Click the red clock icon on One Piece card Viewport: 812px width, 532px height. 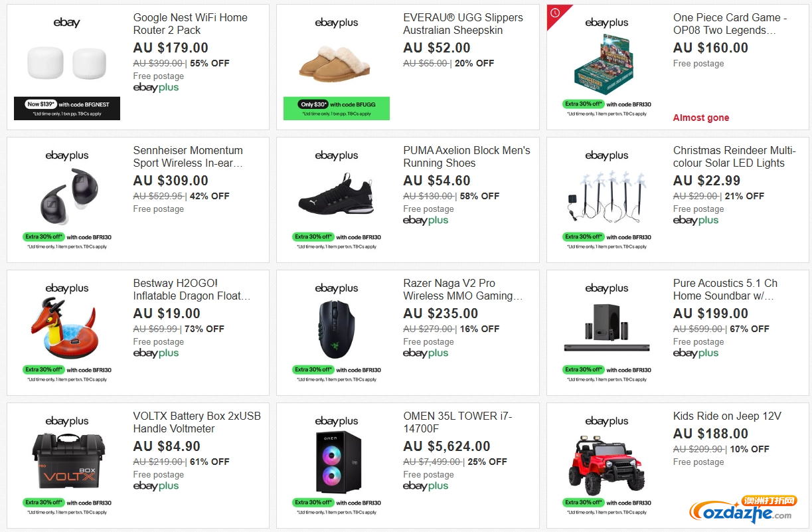click(x=555, y=13)
